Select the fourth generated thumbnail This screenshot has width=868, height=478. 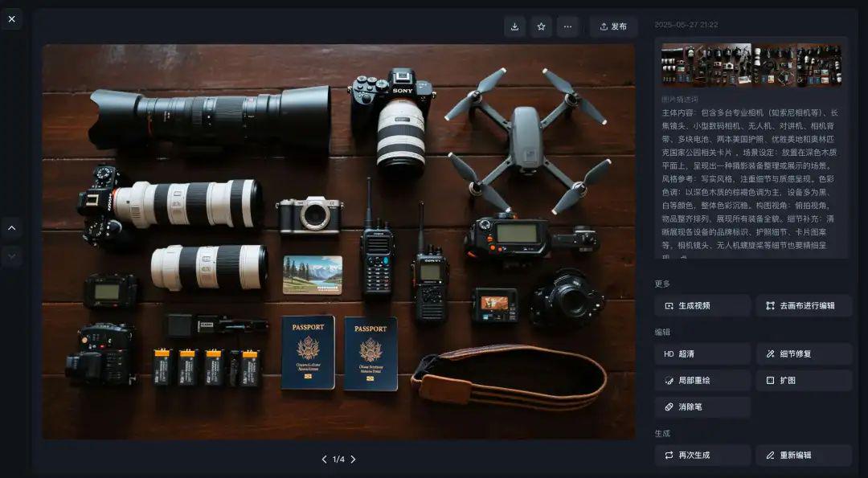pos(819,64)
